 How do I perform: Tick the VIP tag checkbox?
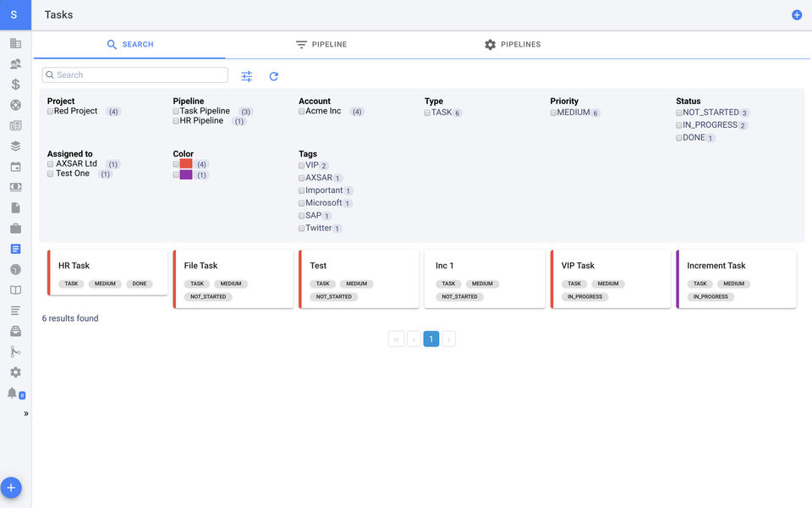coord(302,166)
